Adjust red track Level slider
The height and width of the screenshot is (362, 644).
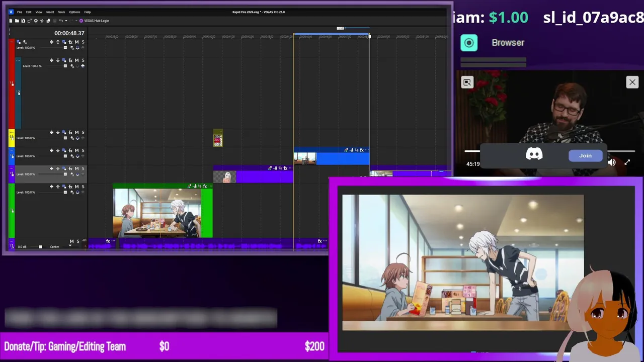[x=65, y=48]
